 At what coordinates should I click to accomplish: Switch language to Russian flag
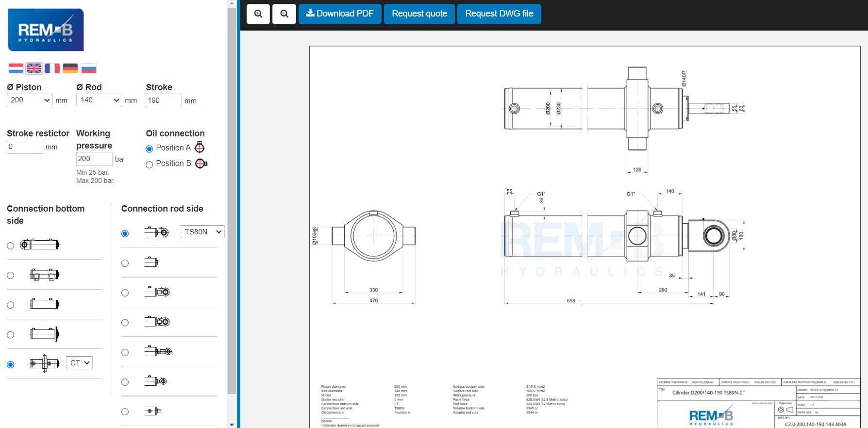tap(88, 68)
